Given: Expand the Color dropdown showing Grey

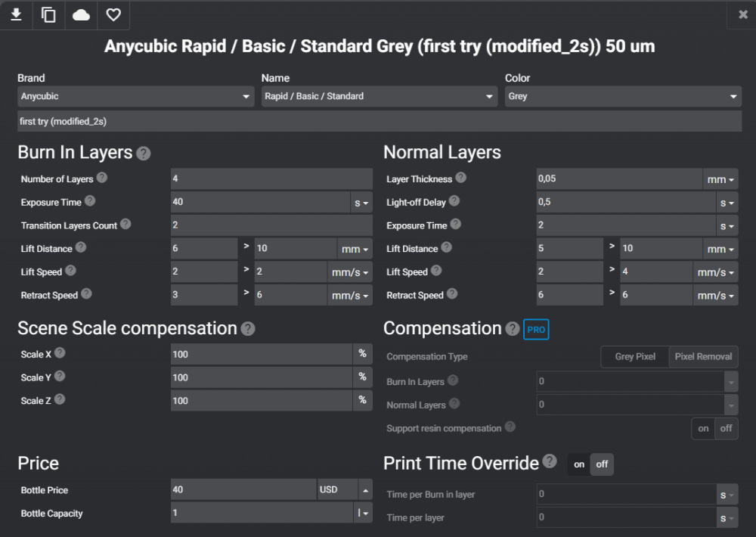Looking at the screenshot, I should pos(623,97).
